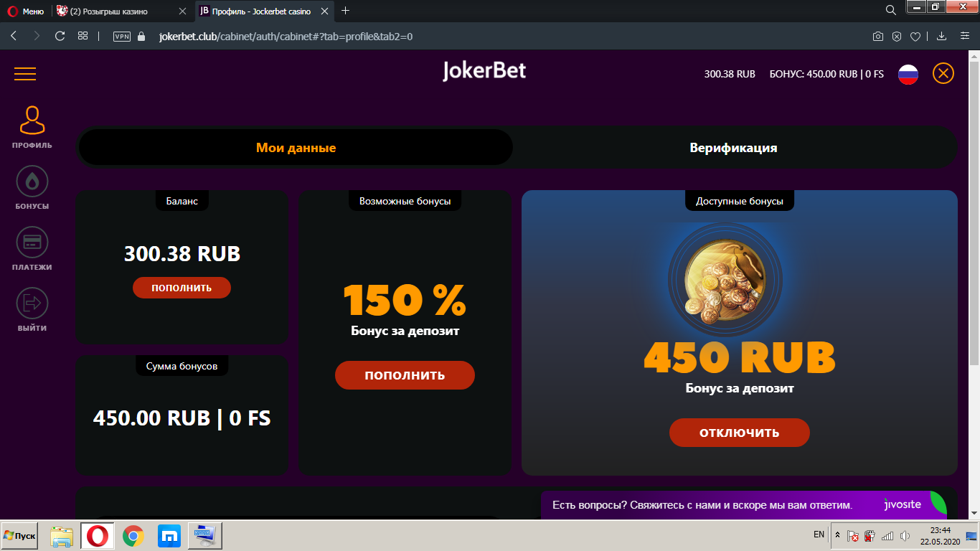
Task: Click the "450.00 RUB | 0 FS" bonus sum
Action: (x=182, y=418)
